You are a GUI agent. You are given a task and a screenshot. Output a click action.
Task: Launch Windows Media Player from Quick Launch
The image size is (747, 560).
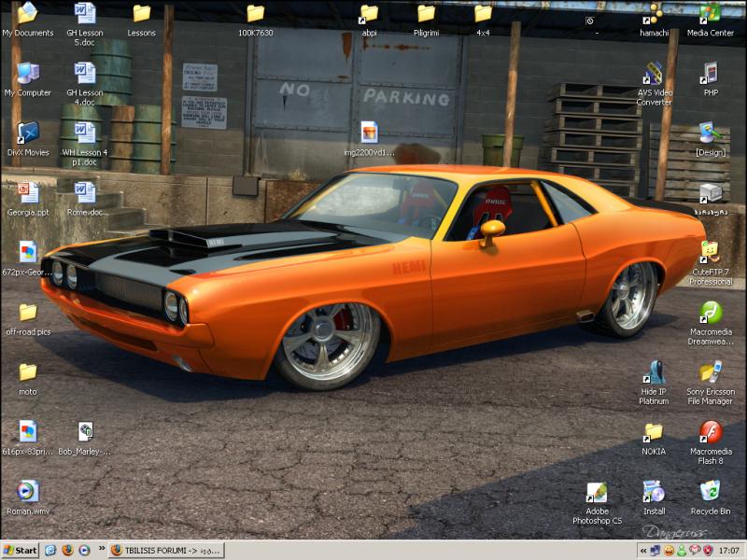(x=84, y=551)
